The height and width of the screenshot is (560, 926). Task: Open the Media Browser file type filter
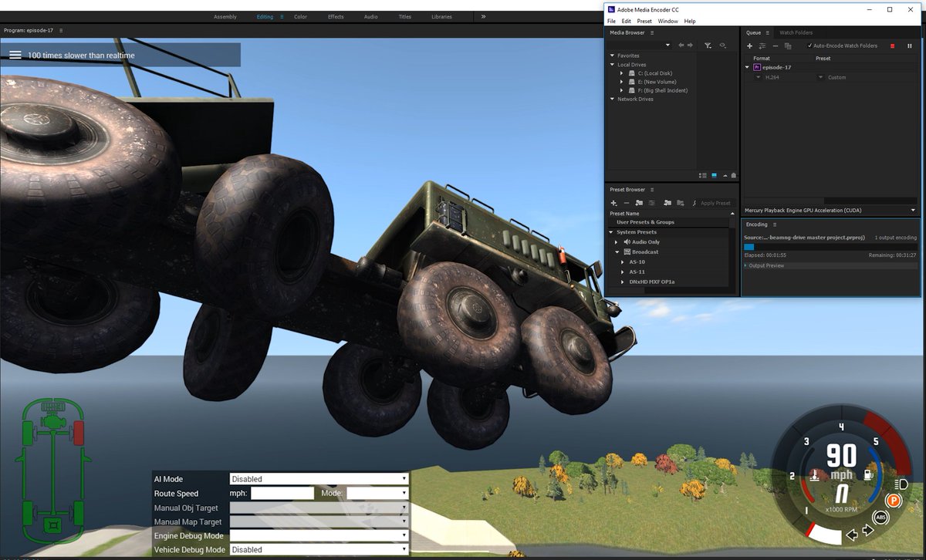click(708, 46)
